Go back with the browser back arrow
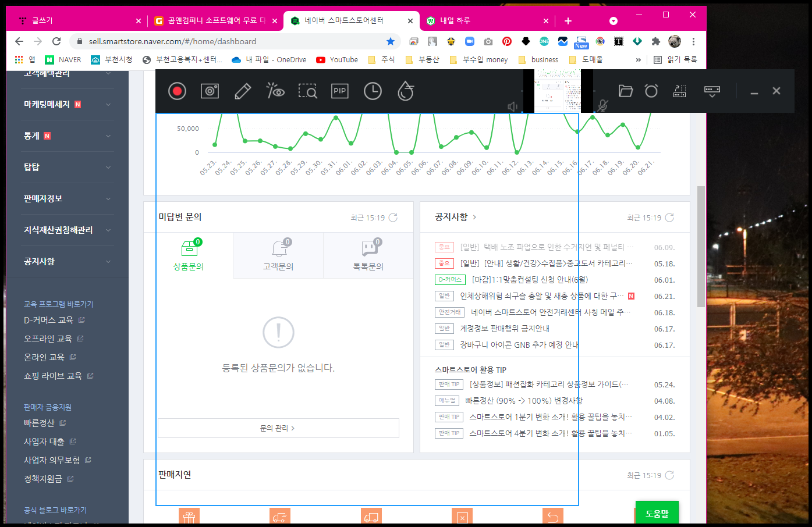812x527 pixels. (19, 41)
